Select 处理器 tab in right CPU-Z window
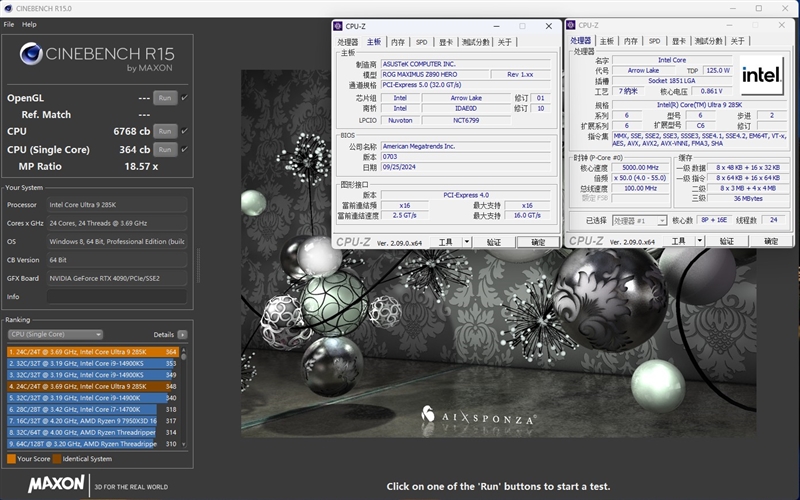Screen dimensions: 800x500 tap(581, 40)
